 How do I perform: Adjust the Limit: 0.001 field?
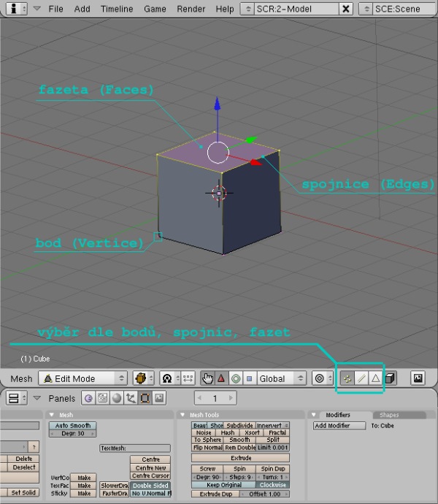point(272,448)
